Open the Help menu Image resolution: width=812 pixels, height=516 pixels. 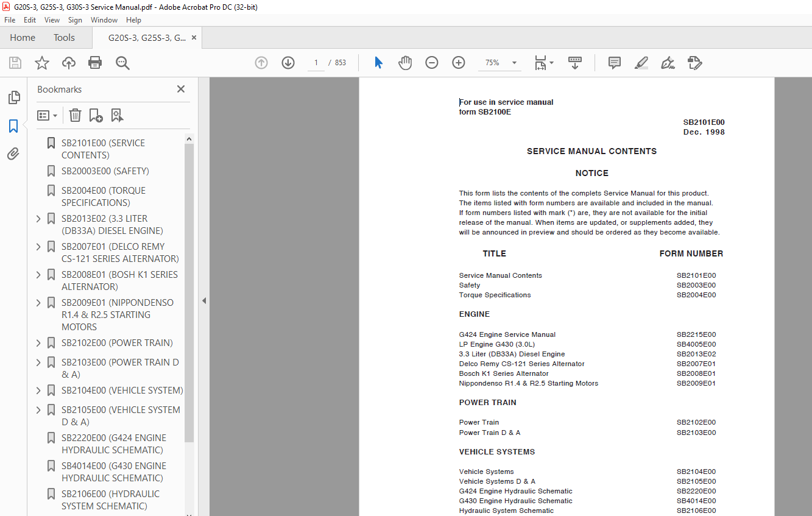tap(133, 20)
